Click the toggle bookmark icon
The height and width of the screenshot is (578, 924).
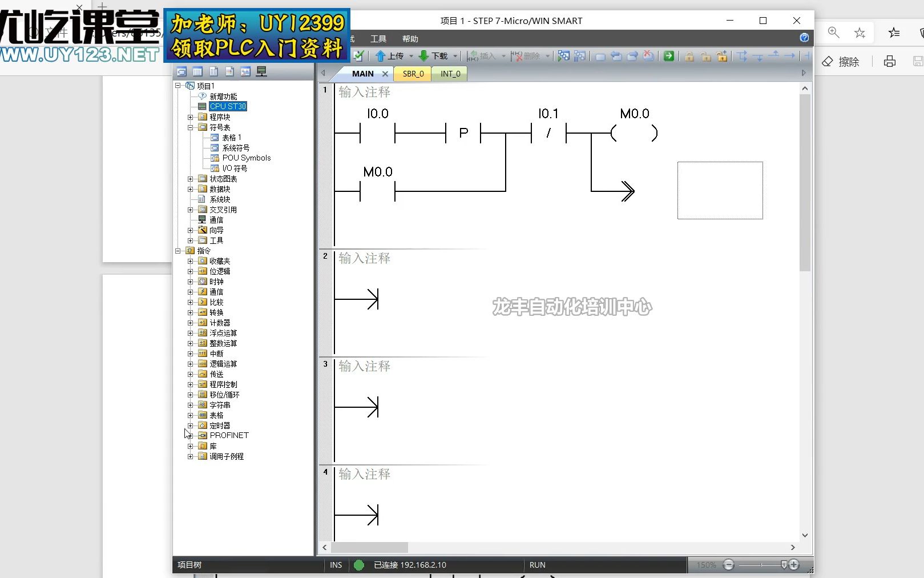point(600,56)
